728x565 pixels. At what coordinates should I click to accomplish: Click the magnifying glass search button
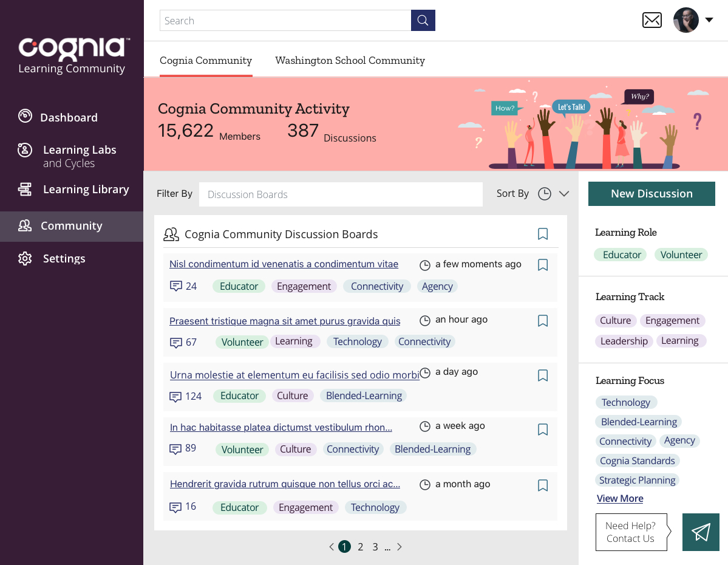[423, 21]
